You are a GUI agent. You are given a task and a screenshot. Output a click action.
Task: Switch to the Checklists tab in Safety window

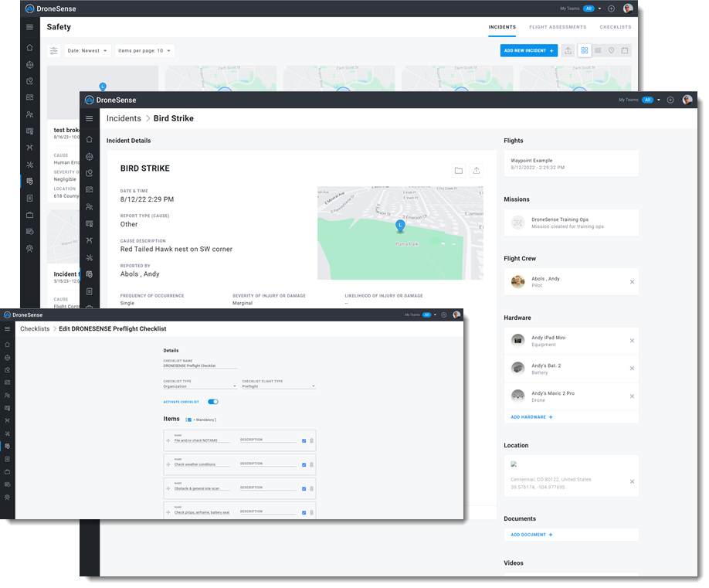tap(616, 27)
